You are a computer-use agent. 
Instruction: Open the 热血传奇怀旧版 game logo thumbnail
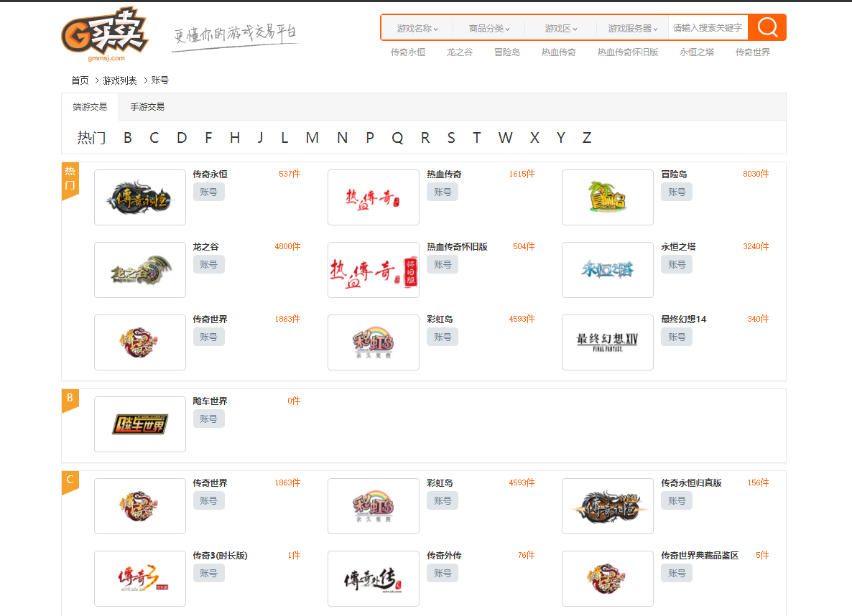click(374, 270)
